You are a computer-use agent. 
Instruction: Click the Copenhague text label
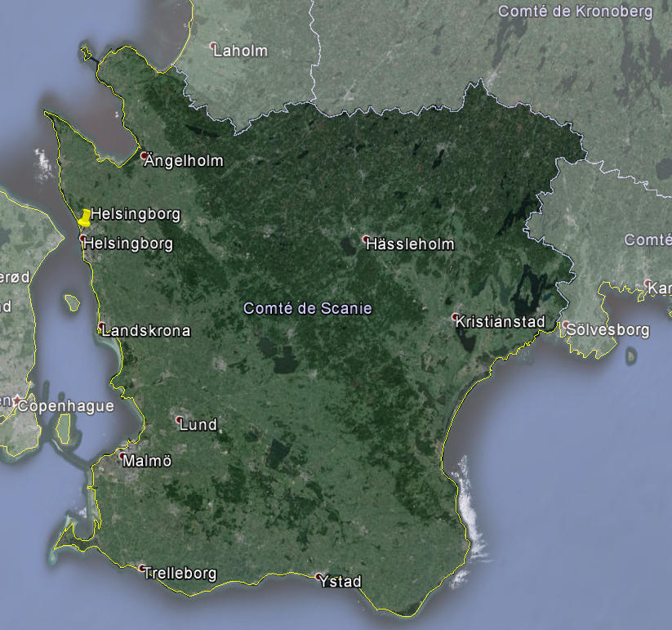click(x=65, y=406)
